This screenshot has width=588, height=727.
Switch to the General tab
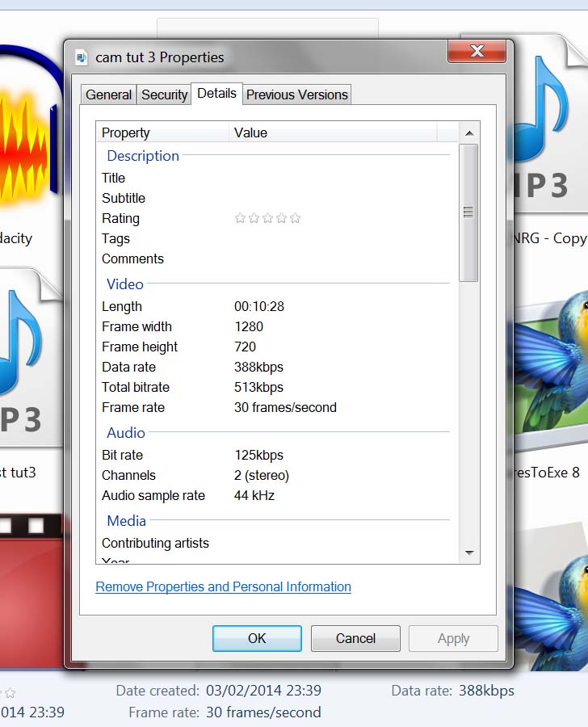coord(108,95)
